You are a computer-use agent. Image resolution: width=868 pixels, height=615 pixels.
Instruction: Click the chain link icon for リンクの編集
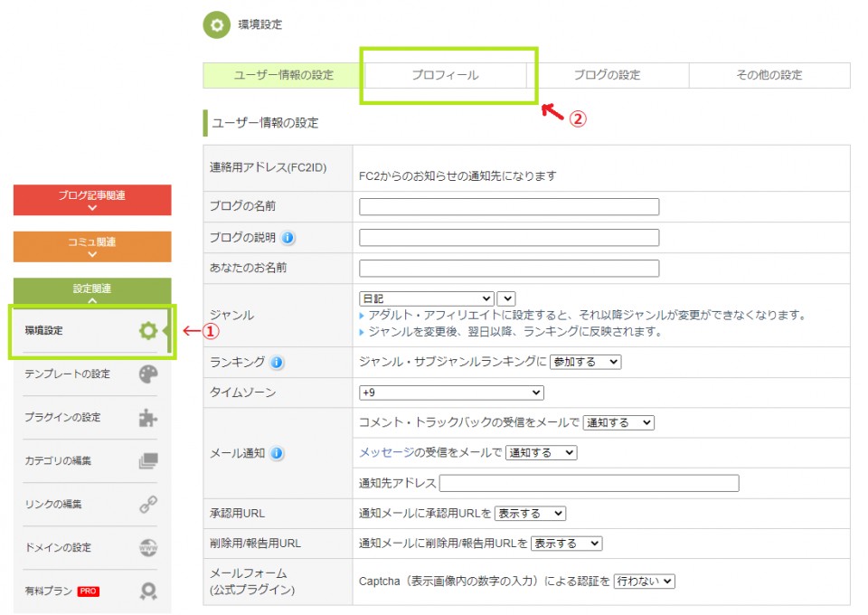pos(148,505)
